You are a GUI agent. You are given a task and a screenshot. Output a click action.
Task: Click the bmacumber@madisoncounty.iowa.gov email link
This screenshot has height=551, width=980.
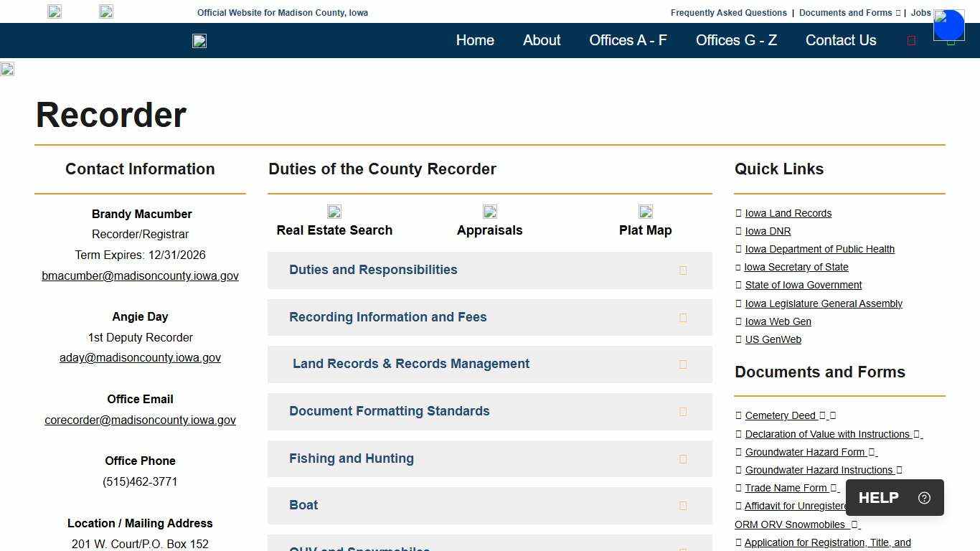tap(140, 275)
